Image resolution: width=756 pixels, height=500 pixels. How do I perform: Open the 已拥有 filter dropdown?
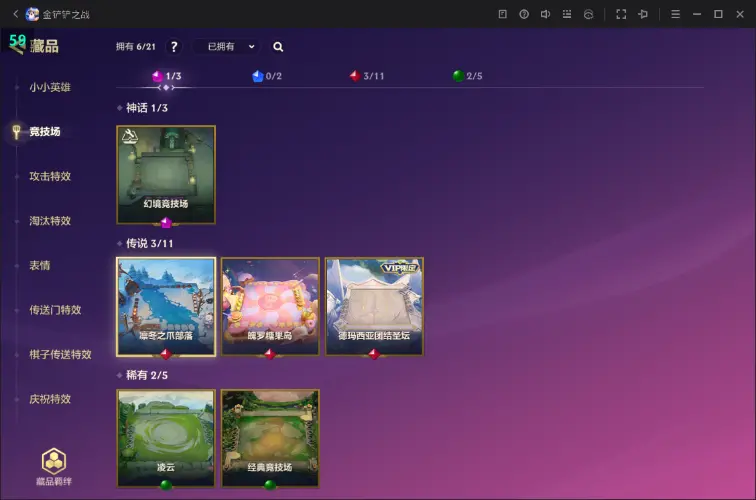(x=227, y=47)
